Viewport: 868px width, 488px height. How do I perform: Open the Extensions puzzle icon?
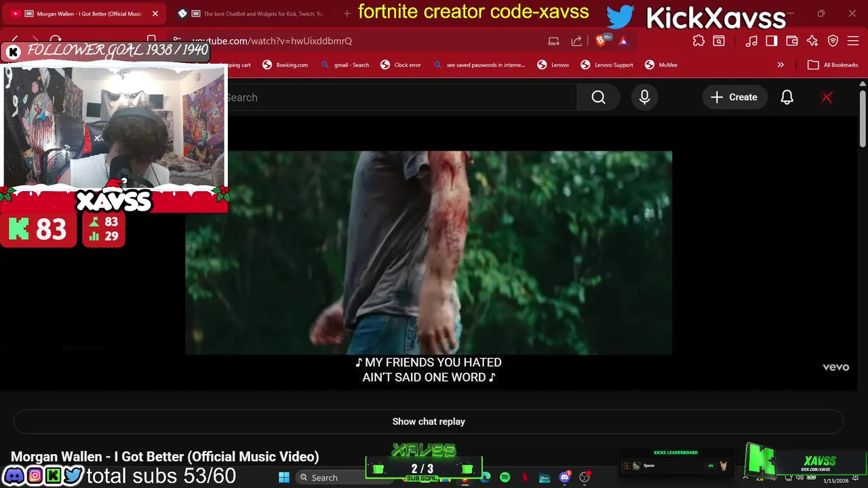(698, 41)
